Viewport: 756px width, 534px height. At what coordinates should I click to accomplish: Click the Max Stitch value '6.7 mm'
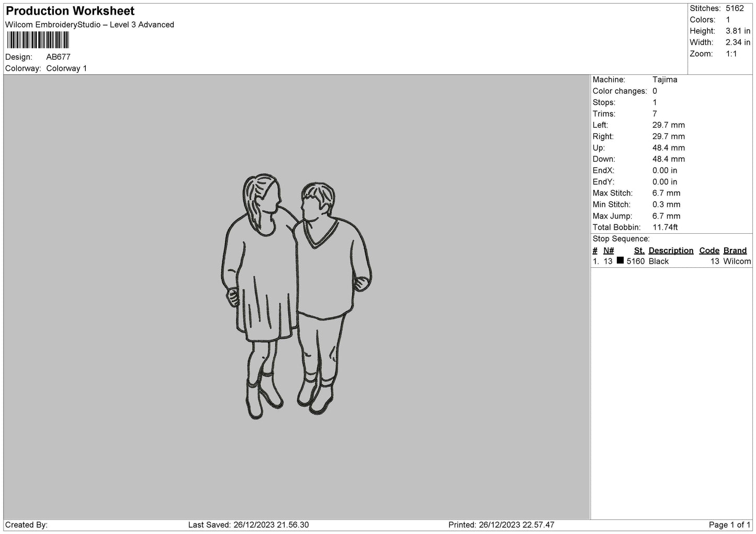tap(667, 193)
